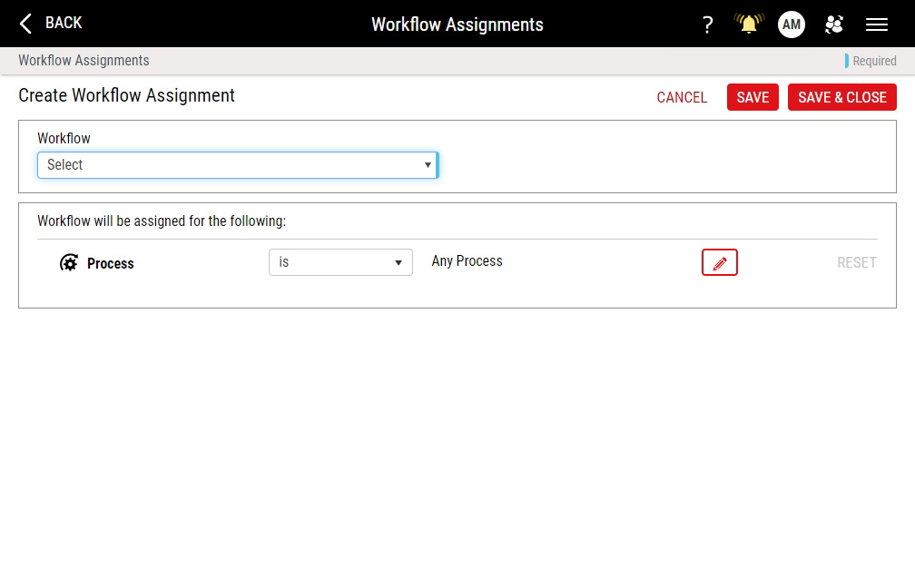Click the Required field legend indicator
The width and height of the screenshot is (915, 588).
(872, 61)
